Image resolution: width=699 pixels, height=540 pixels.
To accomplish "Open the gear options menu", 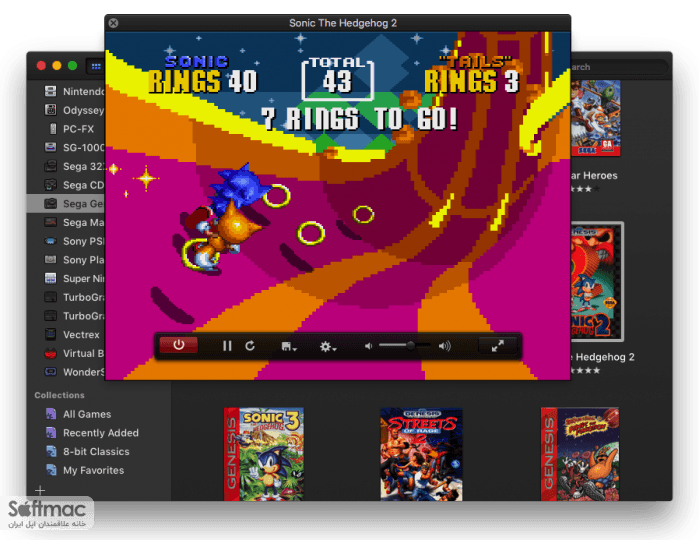I will (328, 346).
